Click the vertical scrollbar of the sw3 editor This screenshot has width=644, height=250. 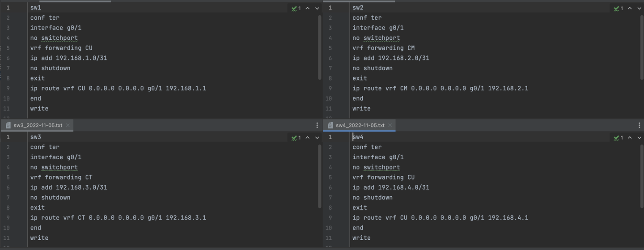(320, 176)
